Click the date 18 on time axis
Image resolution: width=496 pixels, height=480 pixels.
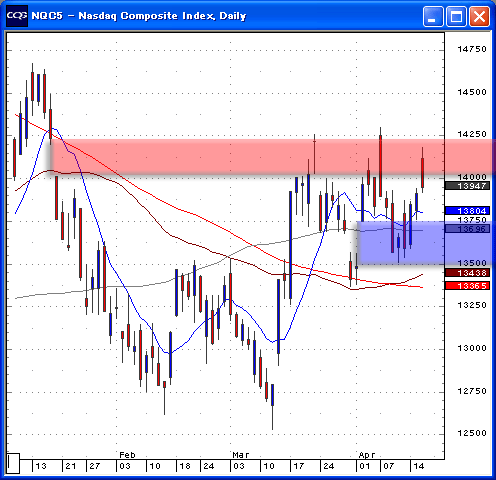point(185,466)
